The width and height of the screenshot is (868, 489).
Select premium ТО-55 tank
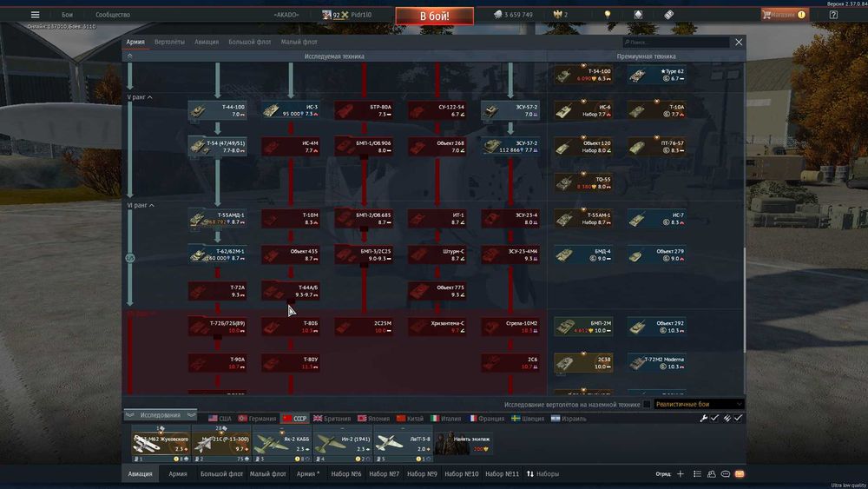(583, 182)
